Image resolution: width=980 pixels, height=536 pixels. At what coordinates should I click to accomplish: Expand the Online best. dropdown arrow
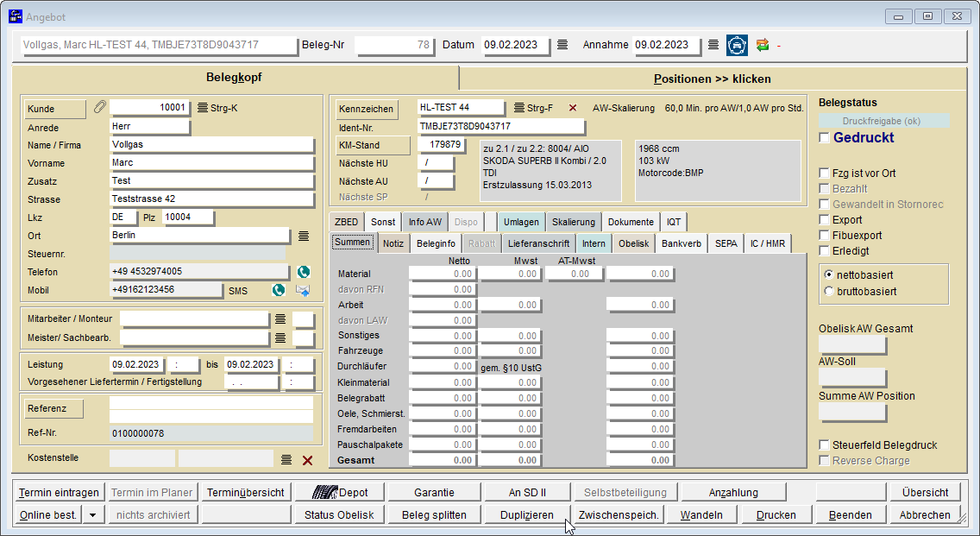(x=92, y=514)
